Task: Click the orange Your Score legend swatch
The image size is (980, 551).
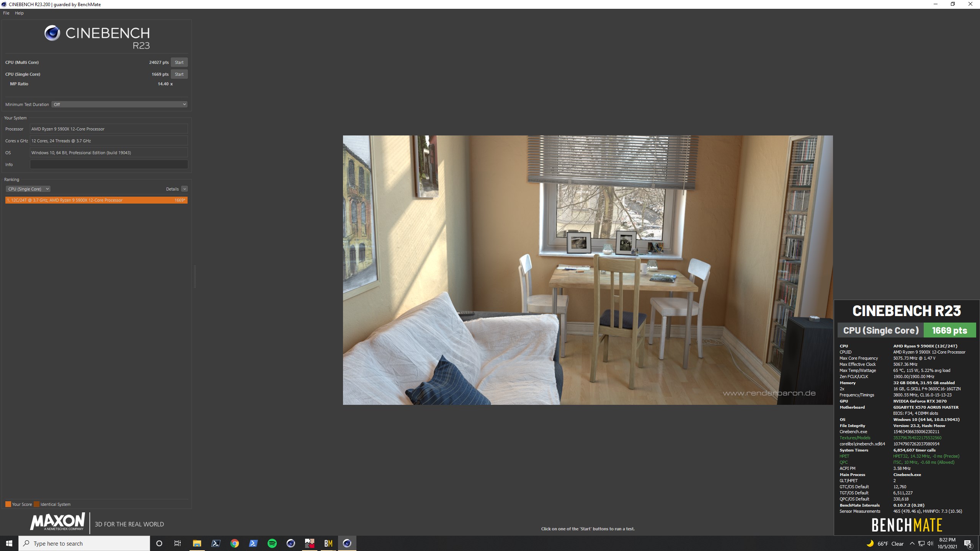Action: pyautogui.click(x=8, y=504)
